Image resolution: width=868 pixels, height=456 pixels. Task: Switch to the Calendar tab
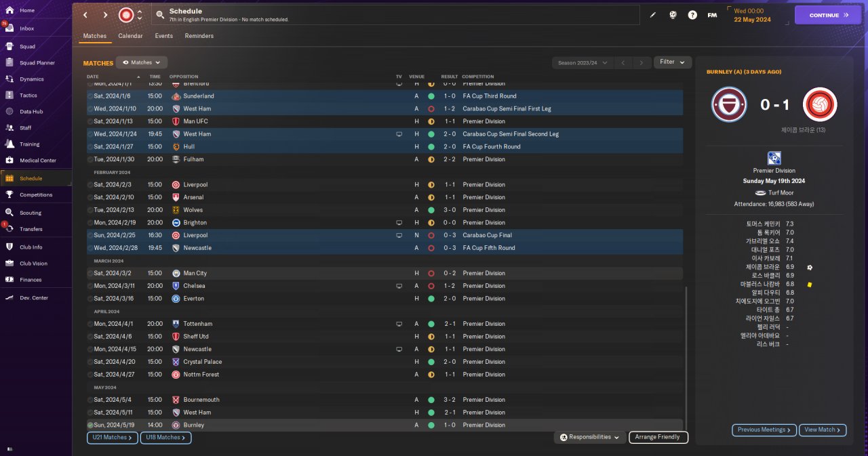coord(130,36)
